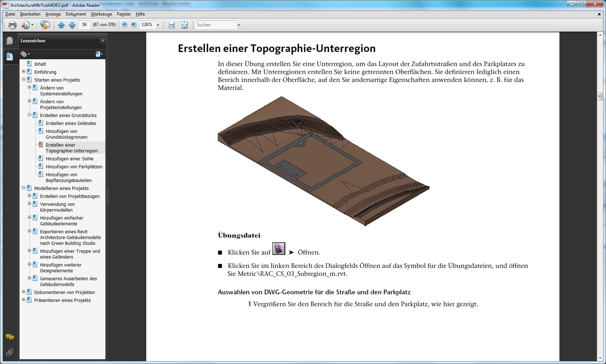Expand Hinzufügen einfacher Gebäudeelemente bookmark
The width and height of the screenshot is (606, 364).
(30, 217)
